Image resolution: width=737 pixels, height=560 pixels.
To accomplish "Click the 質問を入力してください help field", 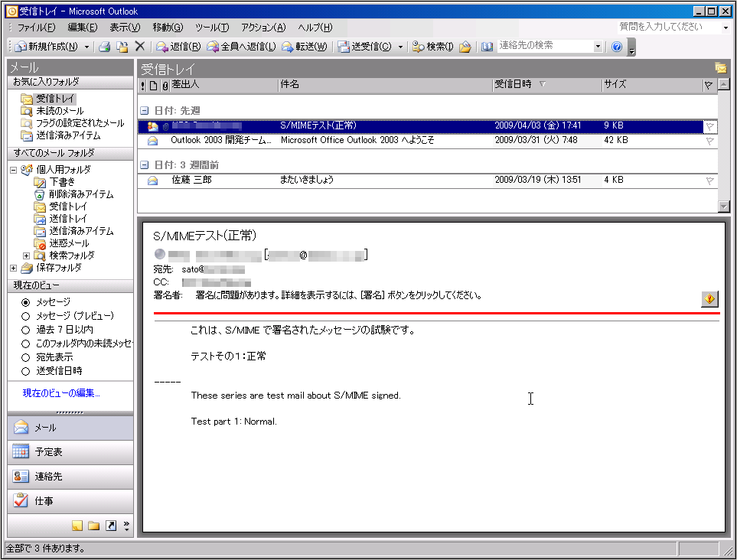I will click(668, 27).
